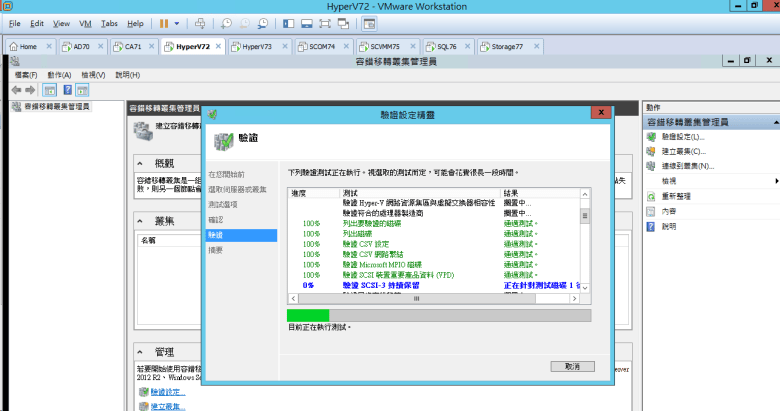Click 說明 help icon in actions pane

coord(651,226)
